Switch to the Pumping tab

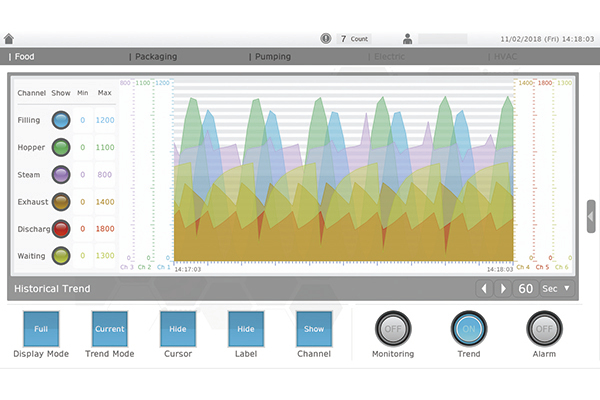coord(271,57)
